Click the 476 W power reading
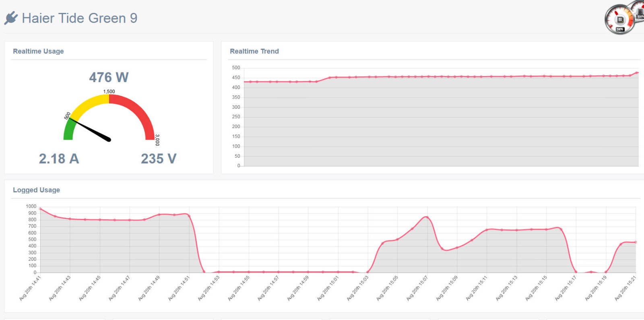This screenshot has width=644, height=320. point(109,77)
